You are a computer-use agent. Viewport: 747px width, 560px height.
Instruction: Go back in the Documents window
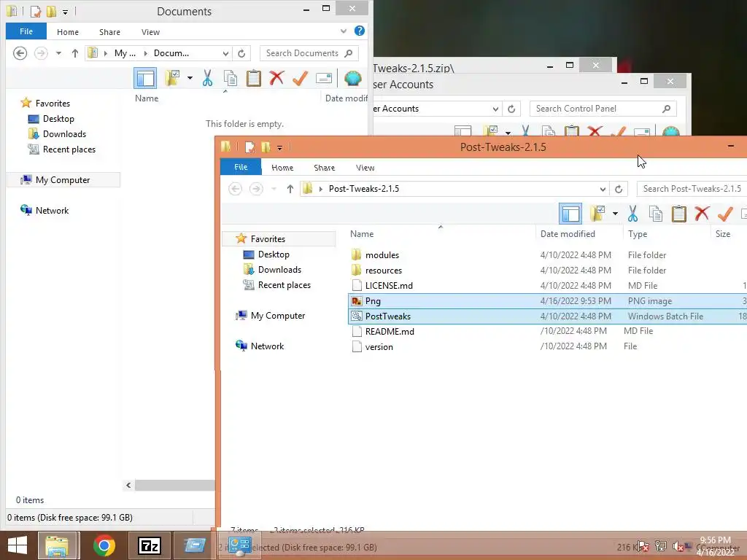click(x=20, y=52)
